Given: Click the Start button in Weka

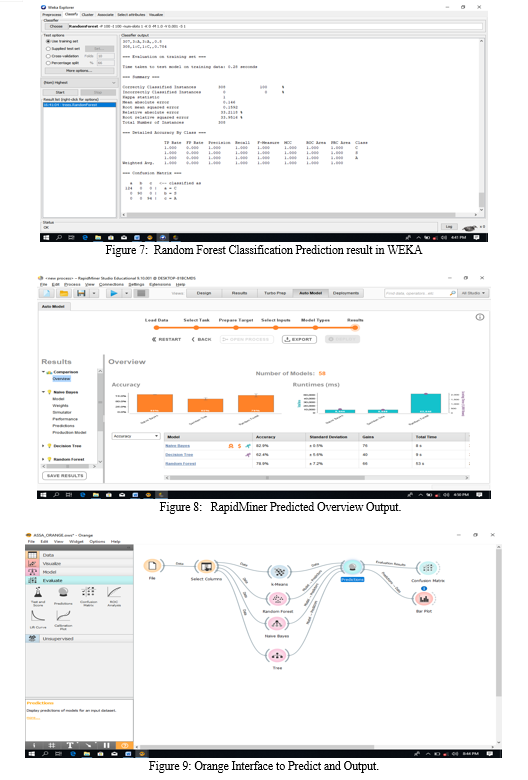Looking at the screenshot, I should point(60,93).
